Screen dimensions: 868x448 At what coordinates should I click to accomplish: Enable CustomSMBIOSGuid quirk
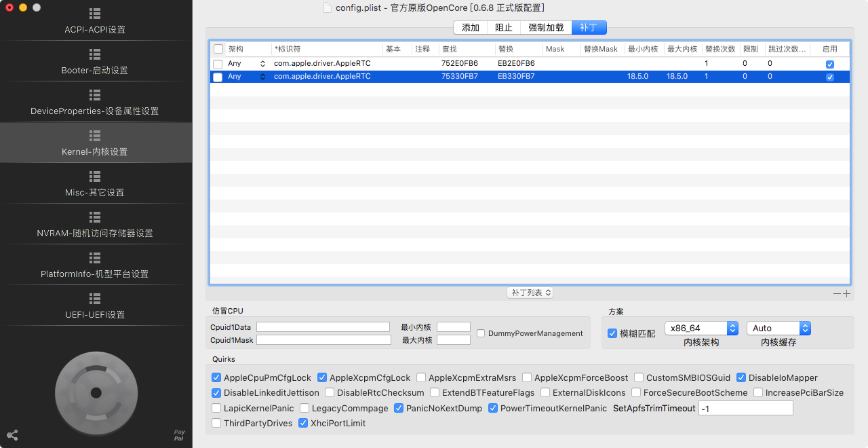click(639, 377)
